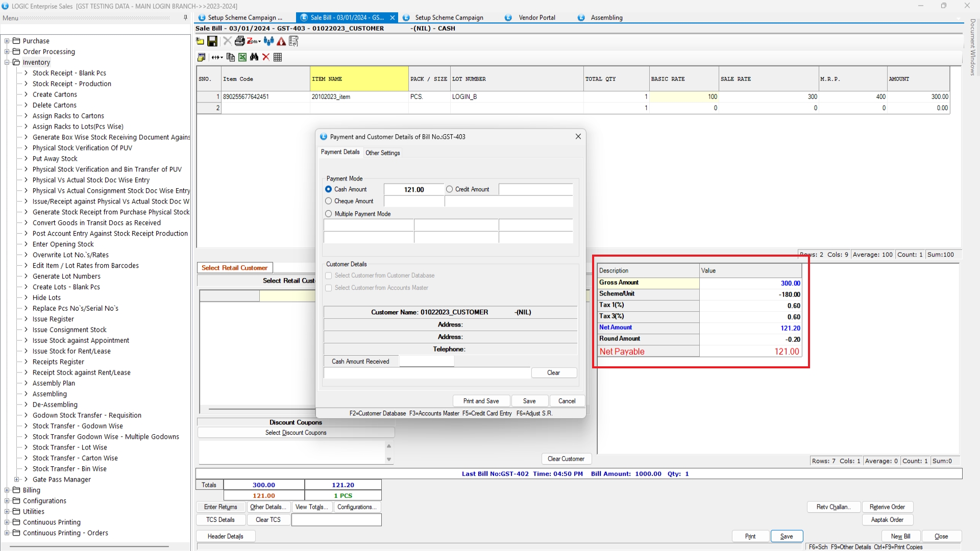
Task: Choose Multiple Payment Mode option
Action: (329, 214)
